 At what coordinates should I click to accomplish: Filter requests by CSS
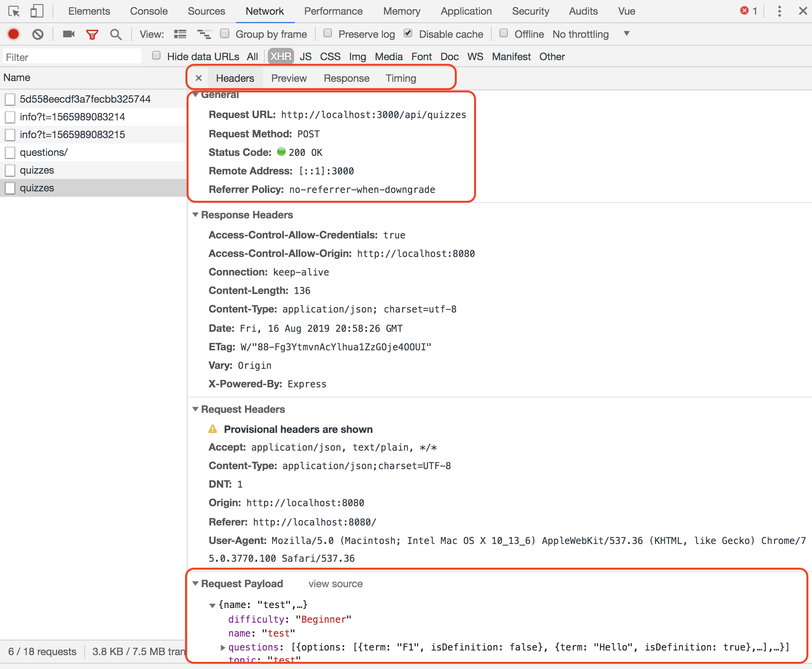coord(330,57)
